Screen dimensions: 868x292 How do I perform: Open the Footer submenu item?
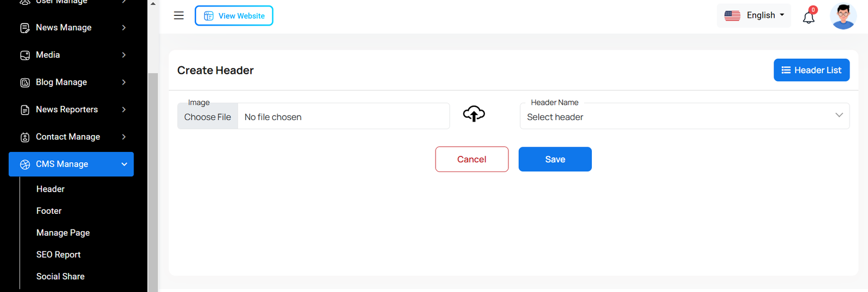coord(49,211)
